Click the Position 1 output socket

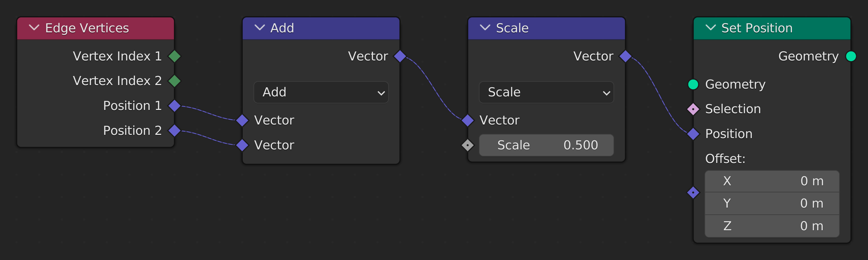(x=175, y=106)
